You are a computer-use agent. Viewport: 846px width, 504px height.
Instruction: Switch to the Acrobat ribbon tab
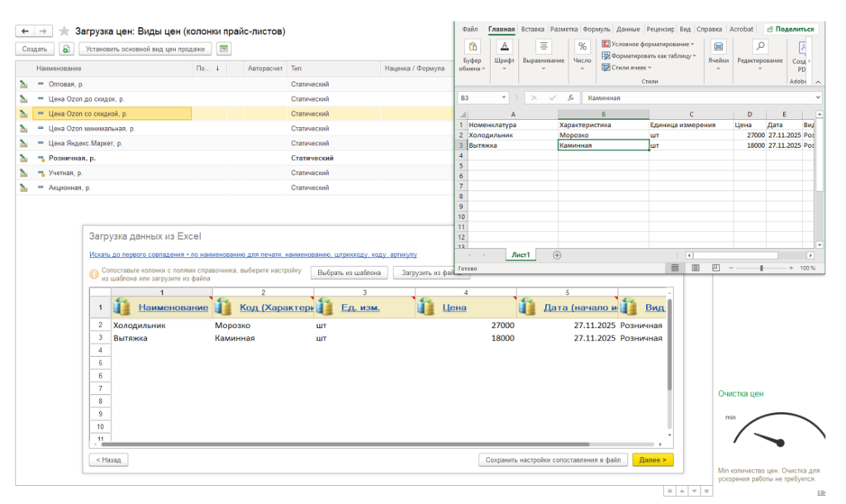[x=741, y=29]
